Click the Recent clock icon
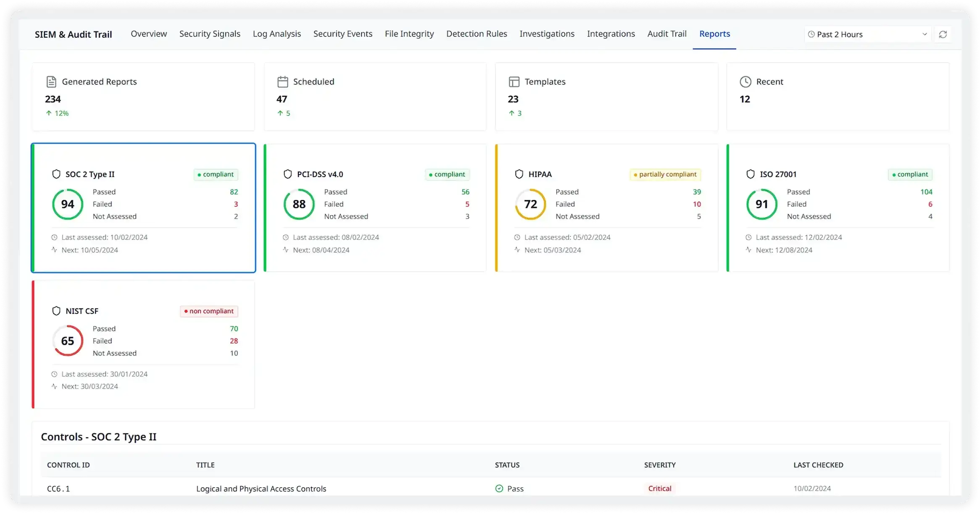 [745, 81]
